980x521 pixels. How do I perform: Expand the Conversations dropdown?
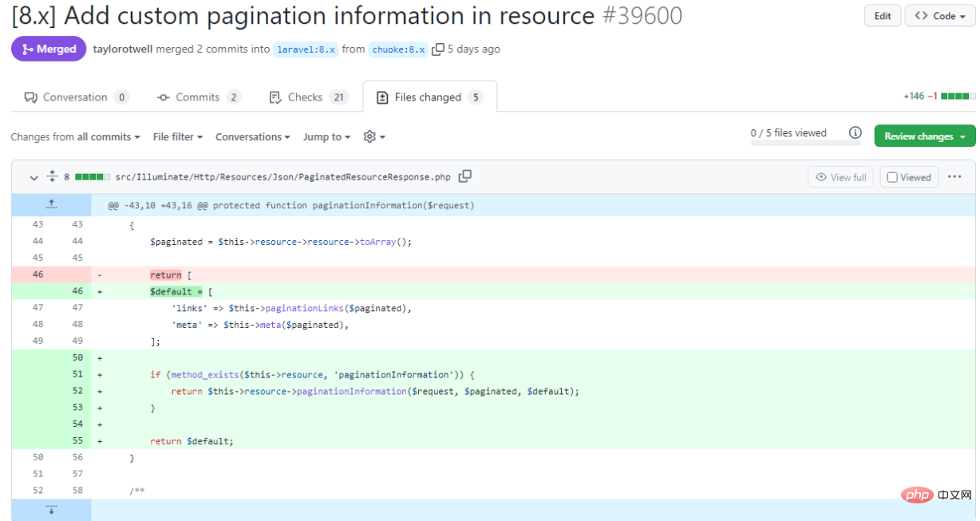coord(252,137)
